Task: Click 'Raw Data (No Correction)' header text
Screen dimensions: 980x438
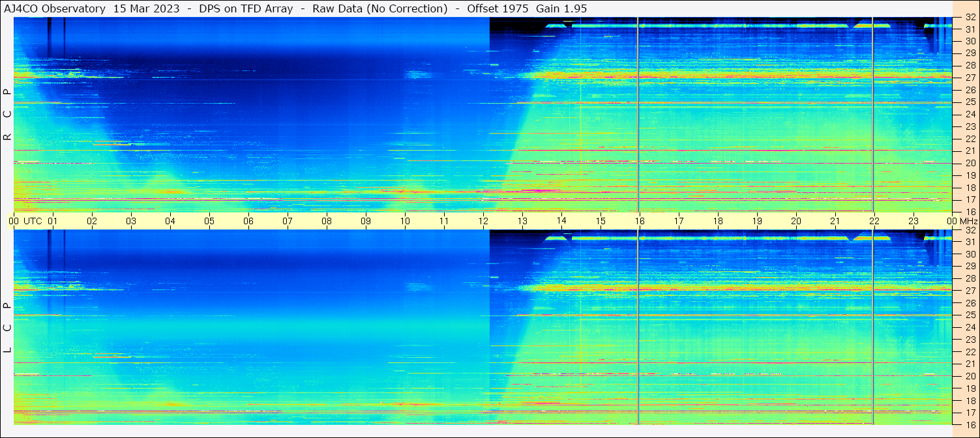Action: pos(380,8)
